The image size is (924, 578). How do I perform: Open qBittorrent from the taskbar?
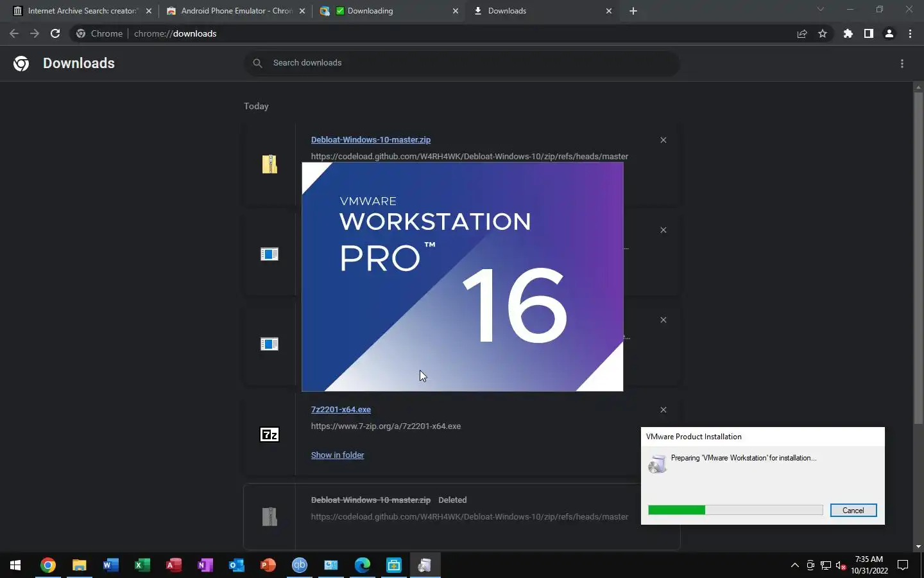click(x=299, y=565)
